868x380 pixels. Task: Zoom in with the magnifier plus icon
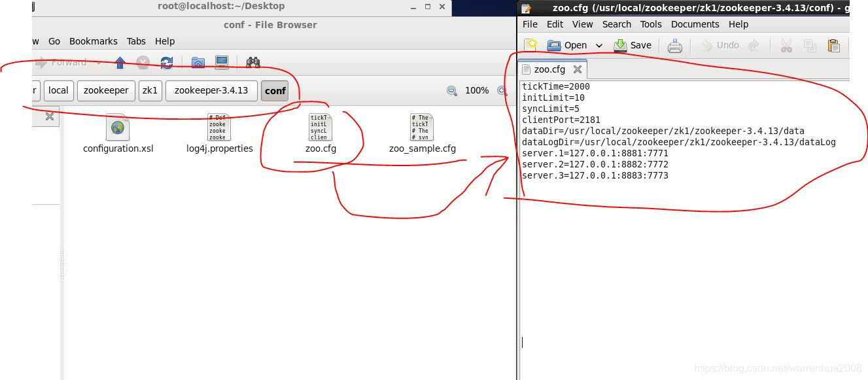tap(502, 91)
